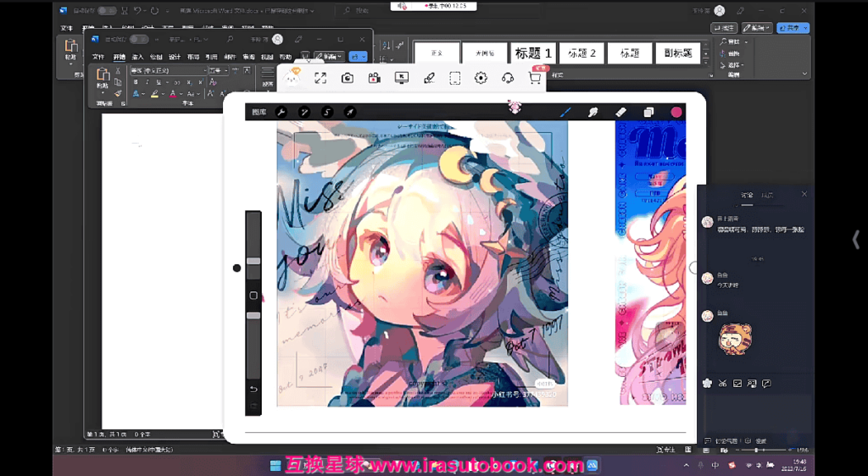Click the scissors icon in chat panel

(722, 383)
